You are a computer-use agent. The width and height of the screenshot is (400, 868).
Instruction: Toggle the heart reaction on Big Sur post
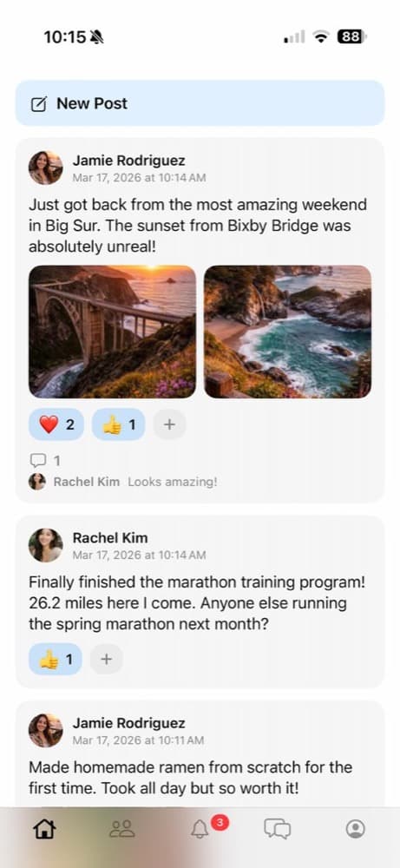[56, 424]
